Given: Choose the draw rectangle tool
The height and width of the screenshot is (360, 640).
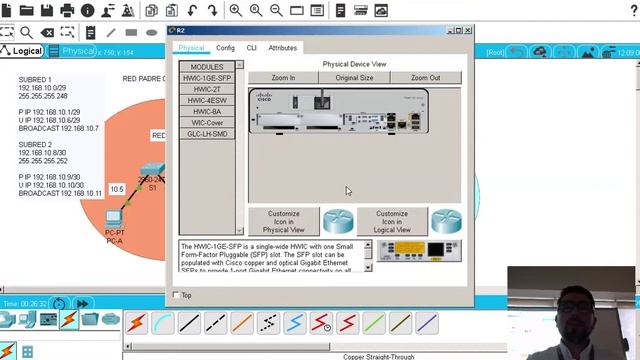Looking at the screenshot, I should click(x=131, y=32).
